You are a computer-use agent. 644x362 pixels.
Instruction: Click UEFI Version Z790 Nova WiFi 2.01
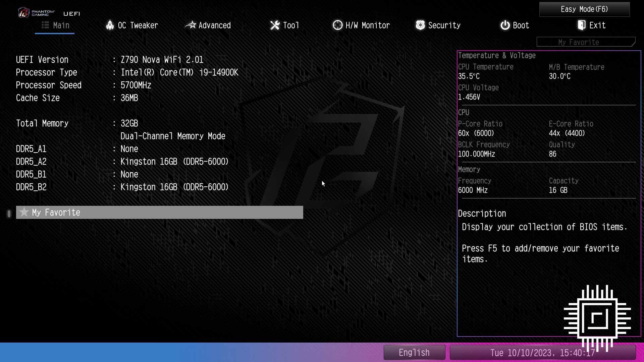(x=162, y=60)
